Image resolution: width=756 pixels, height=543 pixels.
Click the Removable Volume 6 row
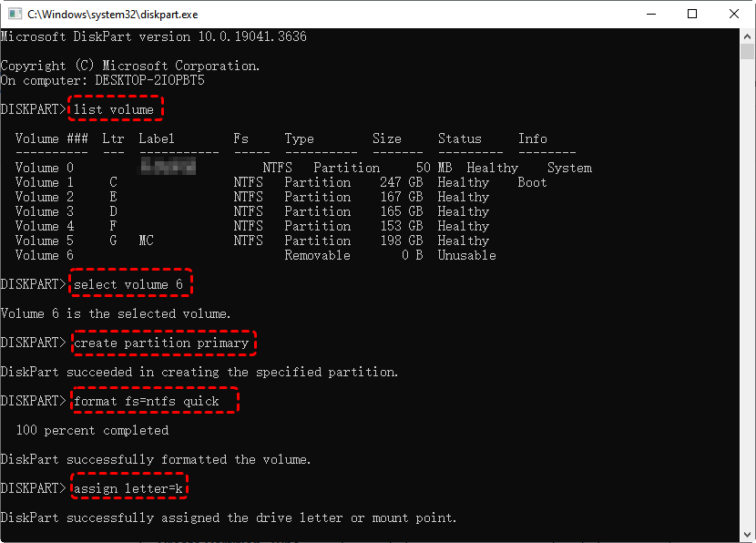pos(255,255)
